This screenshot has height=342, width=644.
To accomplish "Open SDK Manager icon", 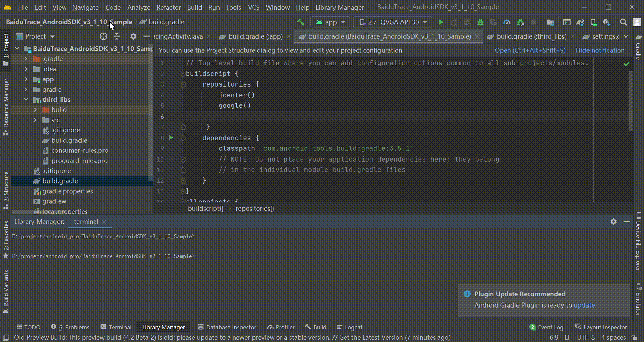I will 606,22.
